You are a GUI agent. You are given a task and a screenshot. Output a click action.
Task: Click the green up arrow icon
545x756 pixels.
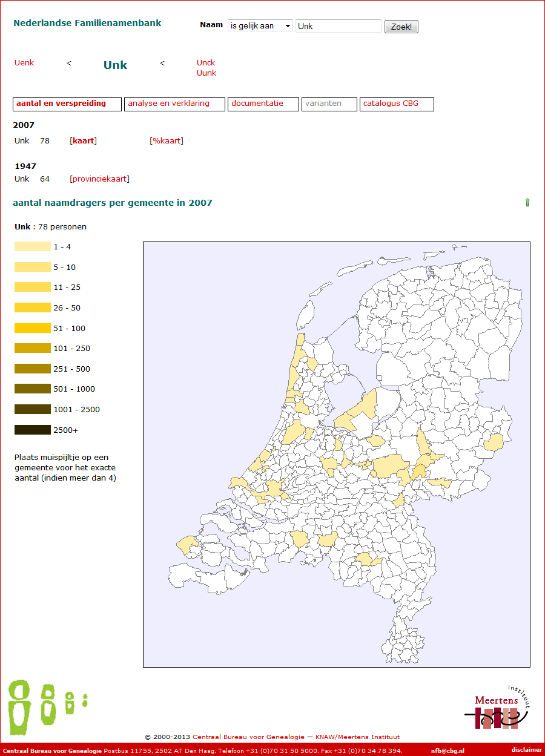[x=527, y=203]
